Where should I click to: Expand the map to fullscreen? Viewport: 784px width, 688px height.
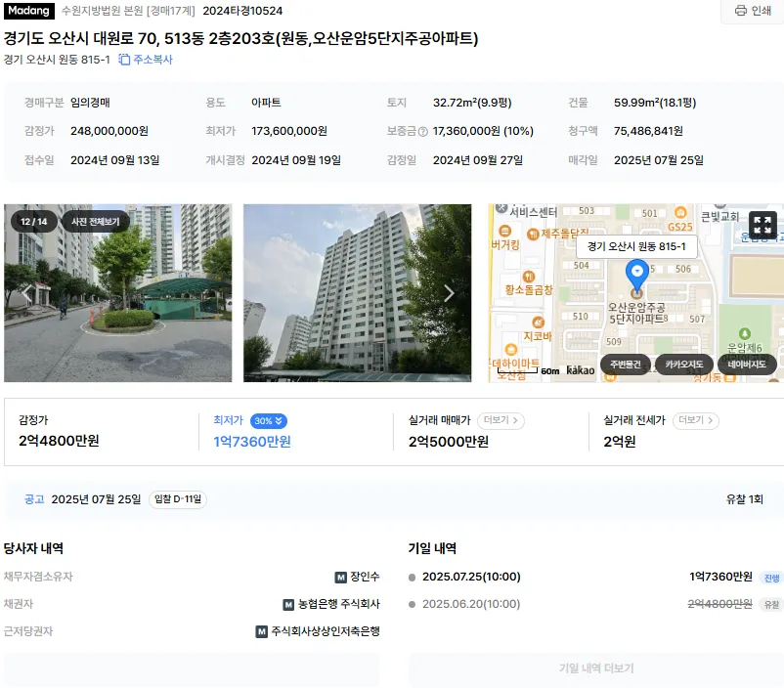[762, 225]
